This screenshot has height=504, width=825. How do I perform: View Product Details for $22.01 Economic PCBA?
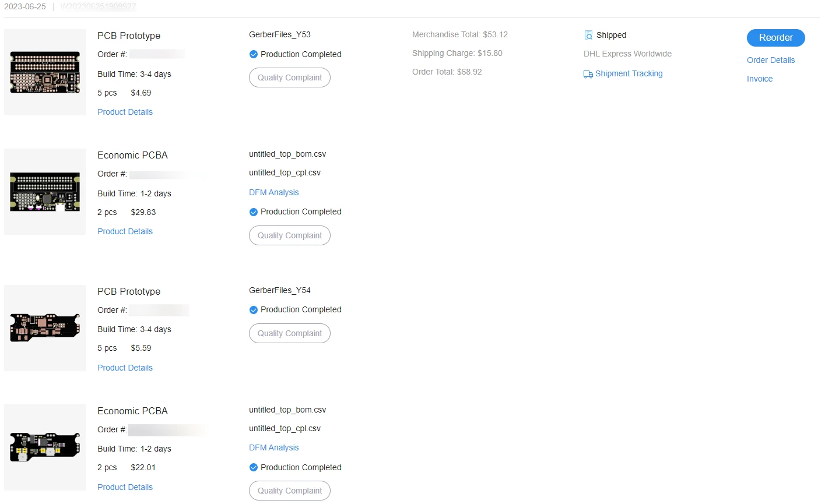(125, 487)
